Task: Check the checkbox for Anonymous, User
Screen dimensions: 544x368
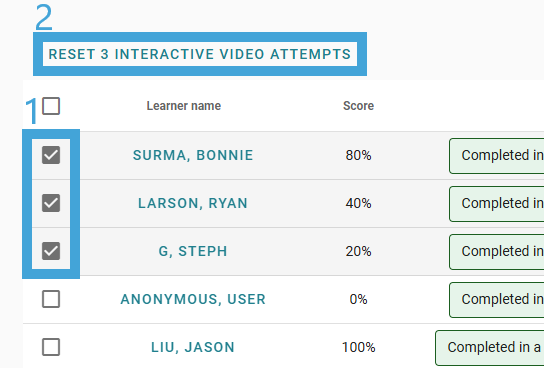Action: point(51,299)
